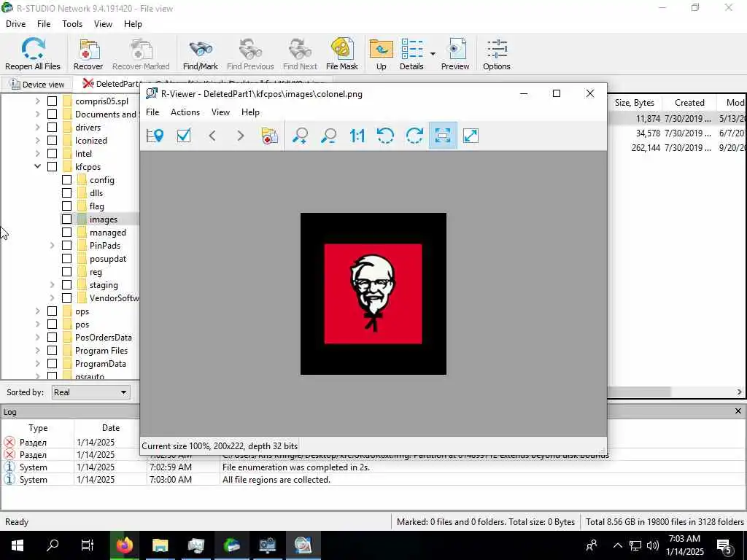Check the config subfolder checkbox
Viewport: 747px width, 560px height.
pos(66,179)
